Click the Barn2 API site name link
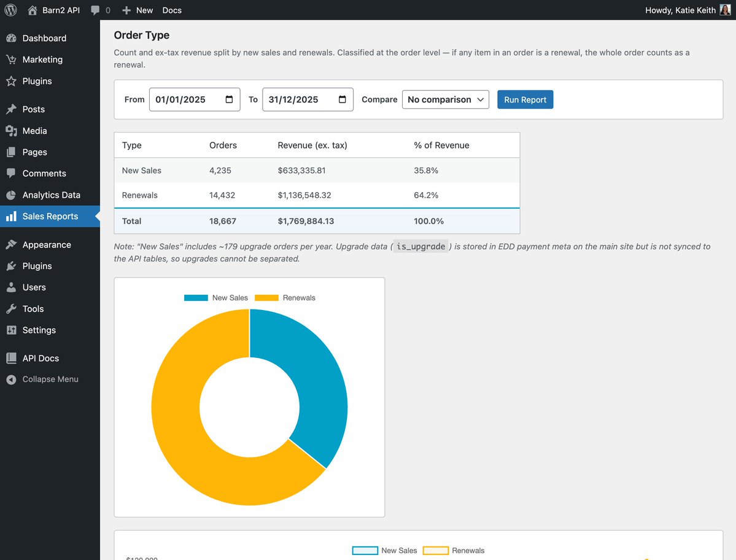 point(61,10)
